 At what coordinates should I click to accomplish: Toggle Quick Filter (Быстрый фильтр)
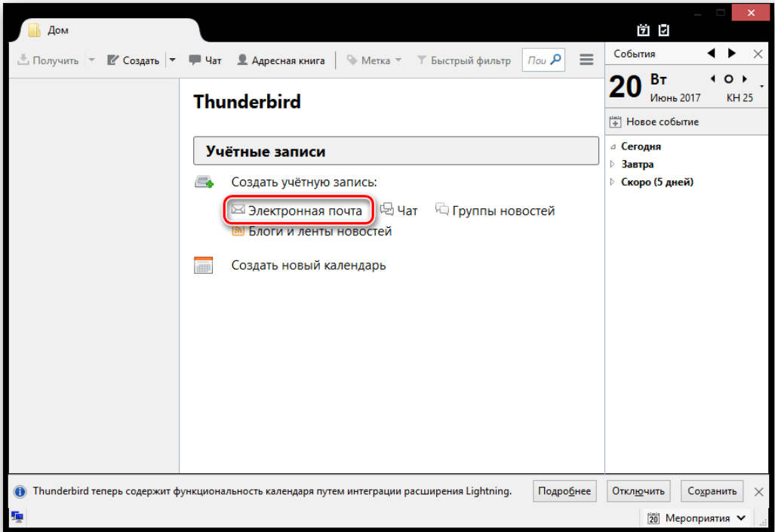coord(463,60)
